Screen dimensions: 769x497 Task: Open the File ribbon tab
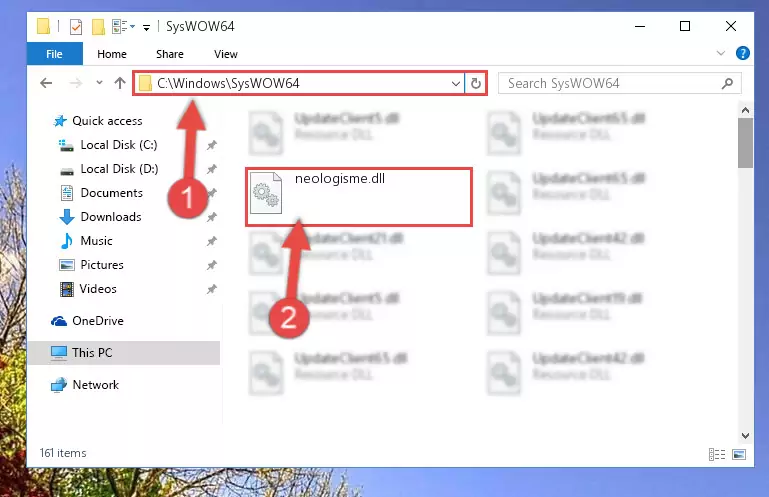(x=54, y=54)
